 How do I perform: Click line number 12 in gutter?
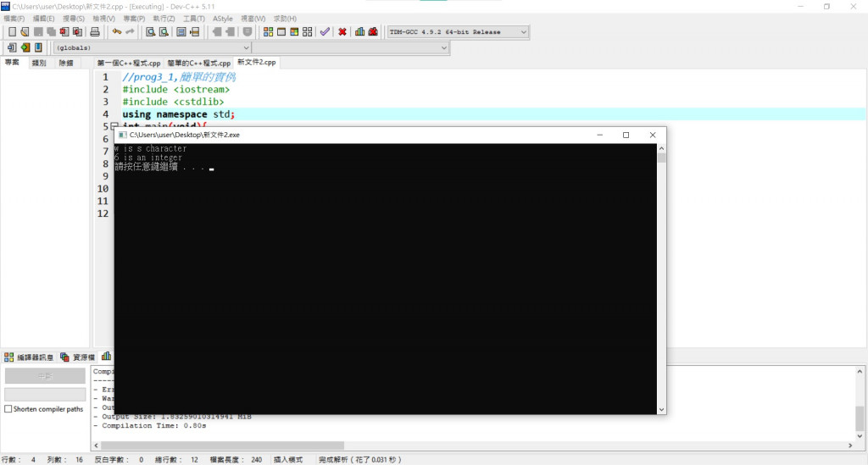point(103,213)
